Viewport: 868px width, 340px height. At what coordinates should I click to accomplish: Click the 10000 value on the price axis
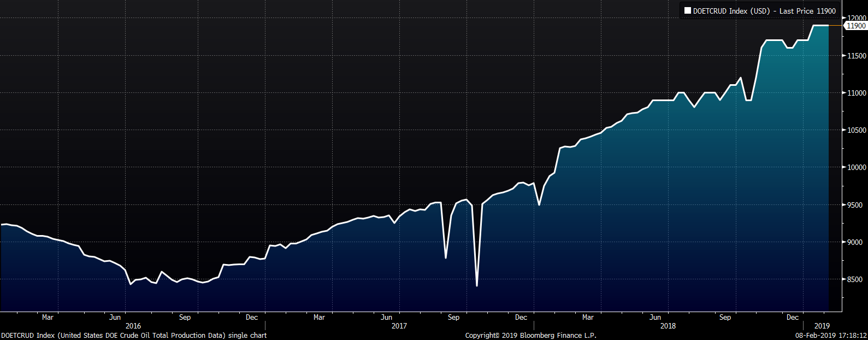pos(856,168)
